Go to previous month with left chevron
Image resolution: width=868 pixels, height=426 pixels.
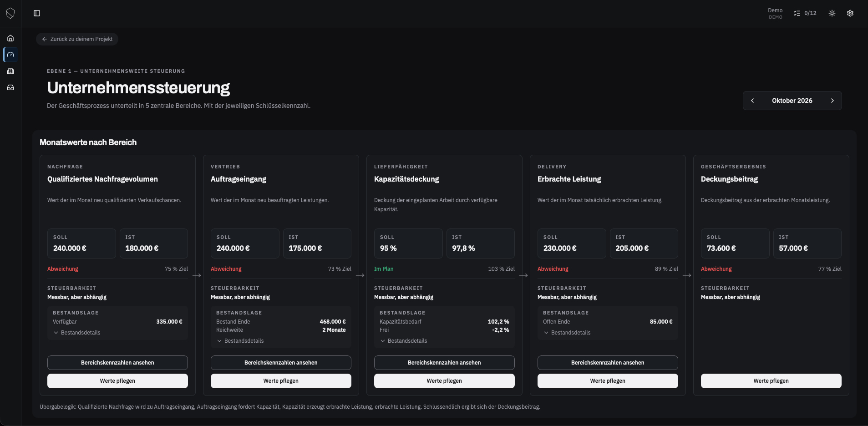pos(752,101)
